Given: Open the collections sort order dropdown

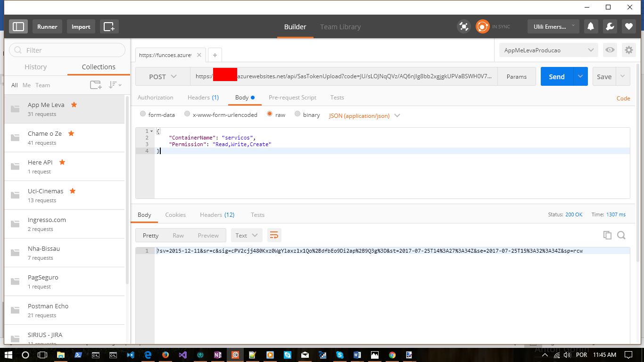Looking at the screenshot, I should click(115, 85).
